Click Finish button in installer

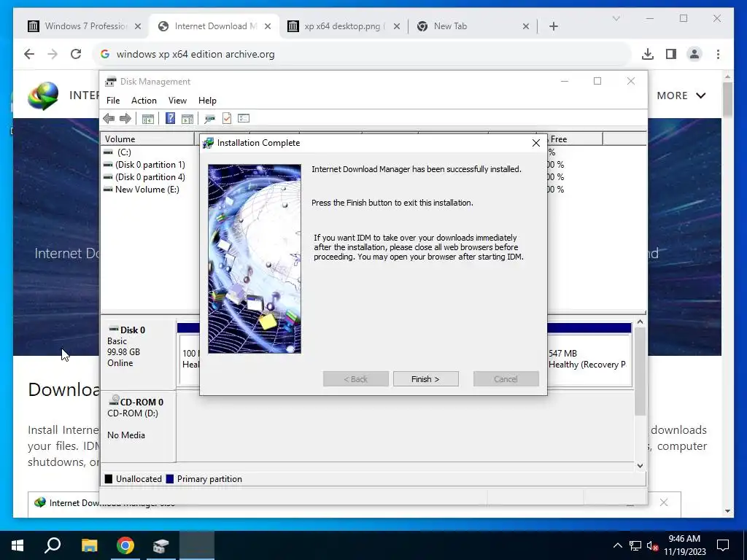(426, 379)
